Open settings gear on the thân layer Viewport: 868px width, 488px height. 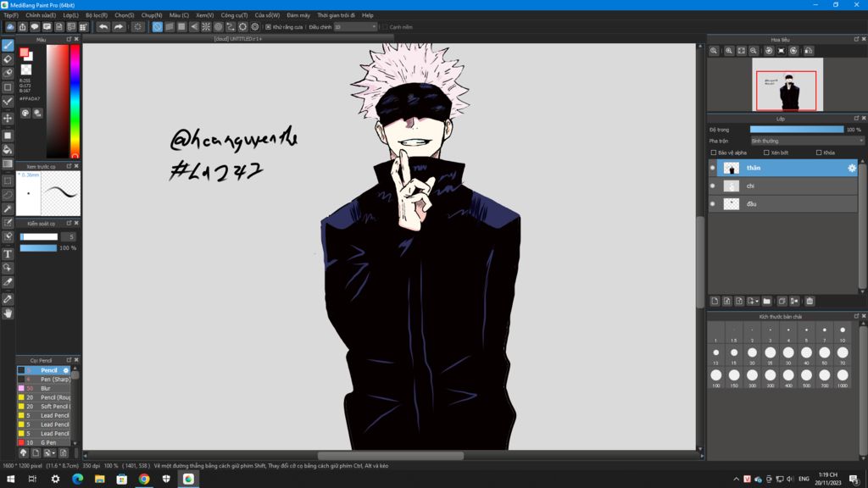coord(852,169)
